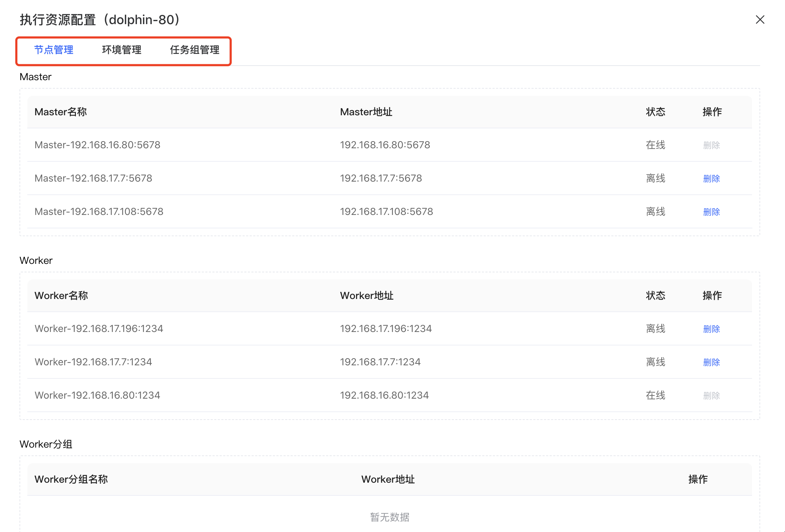The width and height of the screenshot is (785, 532).
Task: Click Worker地址 header in Worker table
Action: point(367,296)
